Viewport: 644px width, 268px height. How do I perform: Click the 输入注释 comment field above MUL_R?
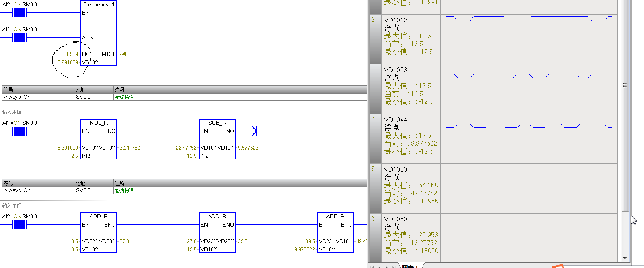[12, 112]
